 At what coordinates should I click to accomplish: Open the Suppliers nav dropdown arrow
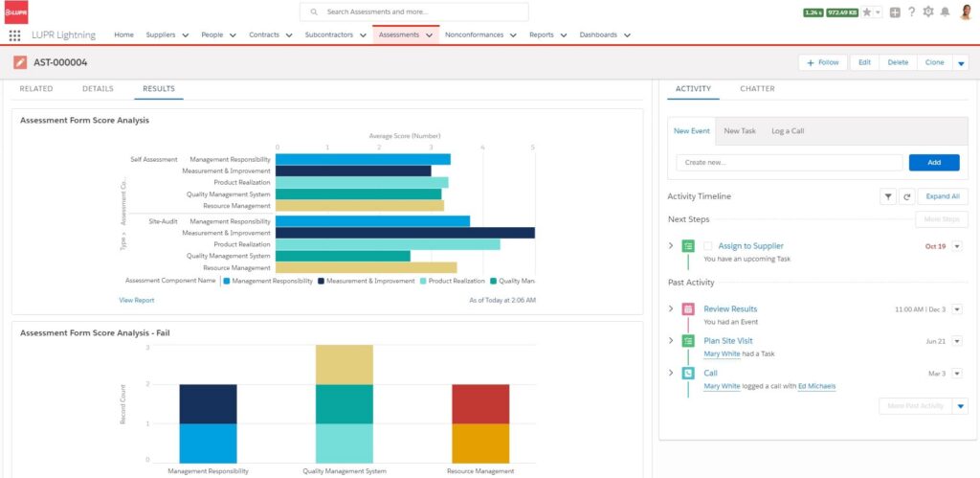click(185, 35)
